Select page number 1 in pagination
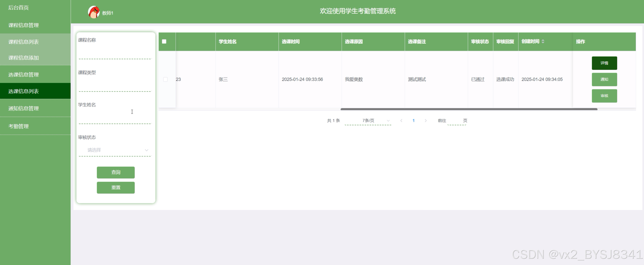 413,121
